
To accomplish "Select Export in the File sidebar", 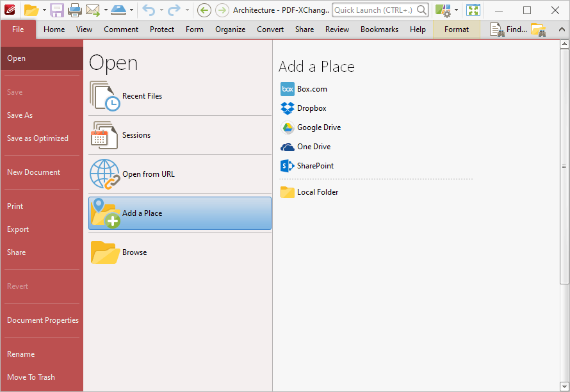I will click(x=42, y=229).
